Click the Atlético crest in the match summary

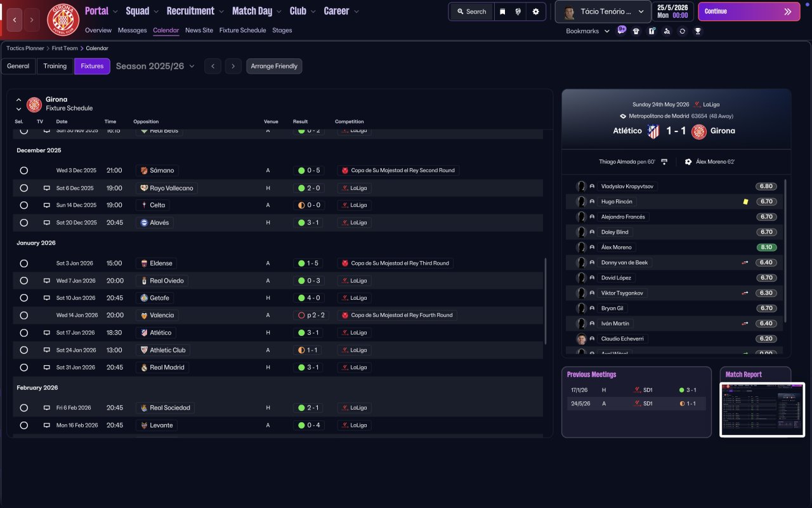click(x=653, y=131)
